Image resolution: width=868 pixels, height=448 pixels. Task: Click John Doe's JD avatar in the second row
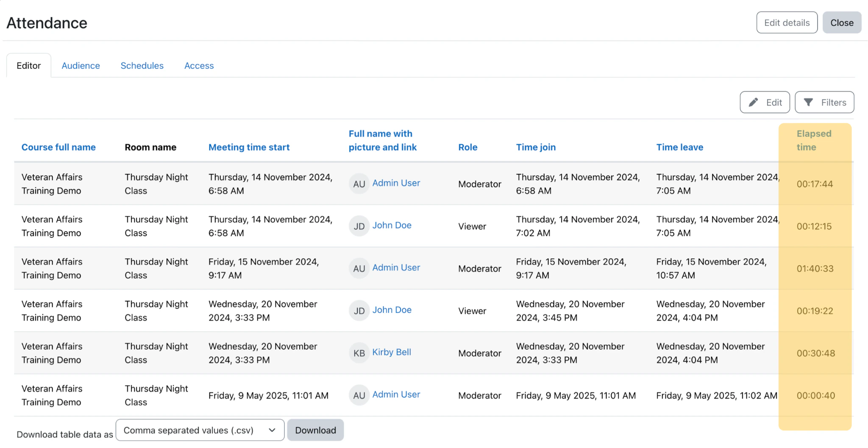(359, 226)
